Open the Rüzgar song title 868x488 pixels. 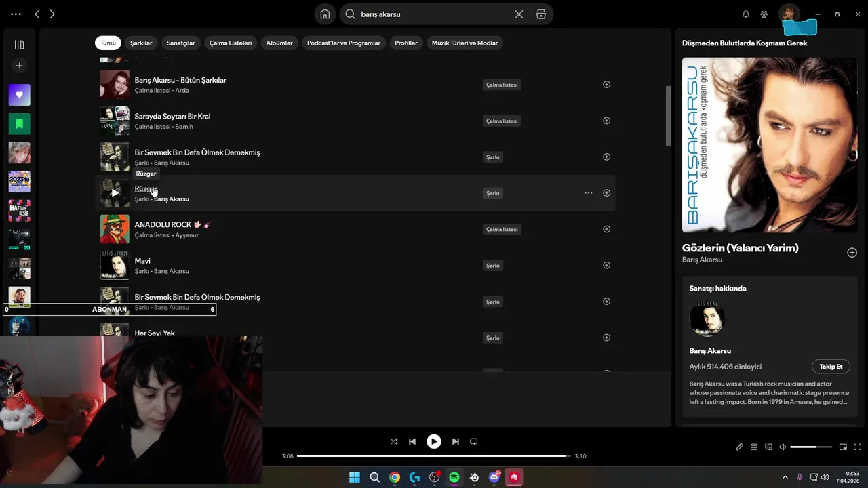(x=146, y=188)
